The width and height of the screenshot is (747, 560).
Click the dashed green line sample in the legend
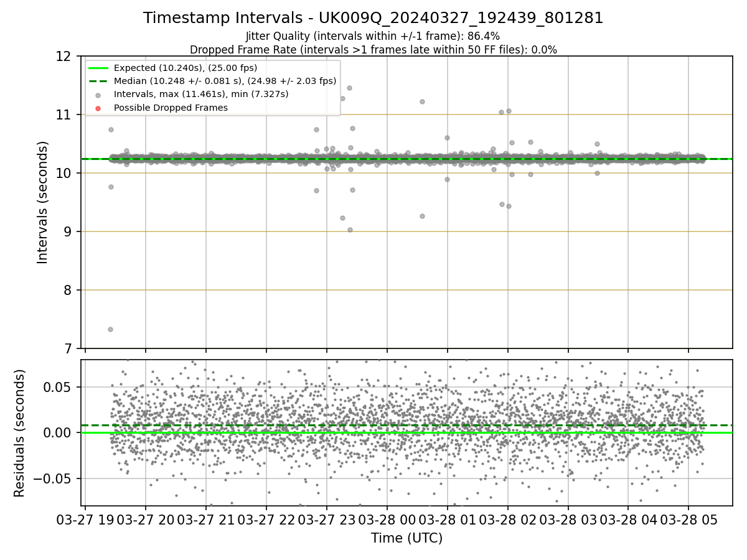point(98,81)
